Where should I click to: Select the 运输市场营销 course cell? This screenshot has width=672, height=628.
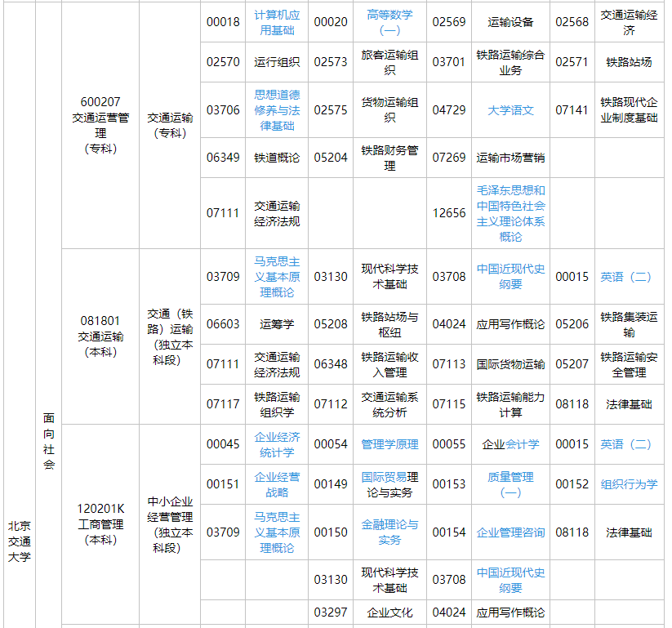510,158
